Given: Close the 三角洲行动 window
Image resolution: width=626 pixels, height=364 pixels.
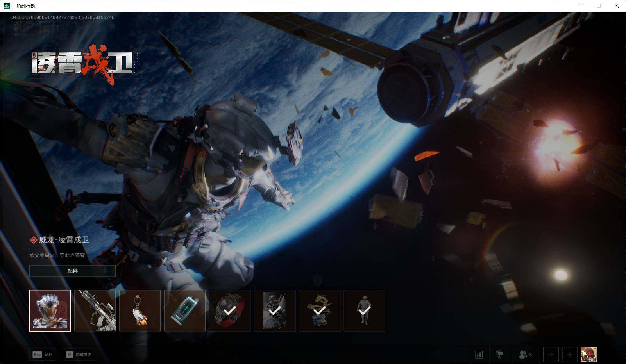Looking at the screenshot, I should 617,6.
